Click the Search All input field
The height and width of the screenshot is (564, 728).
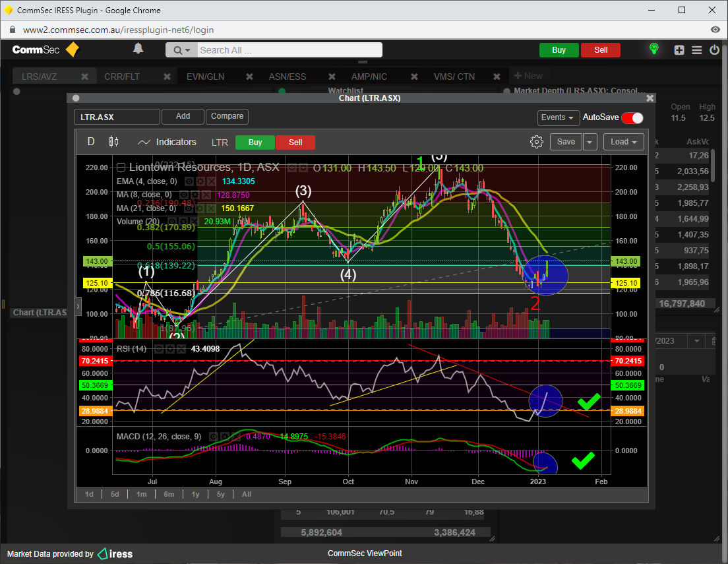tap(289, 50)
